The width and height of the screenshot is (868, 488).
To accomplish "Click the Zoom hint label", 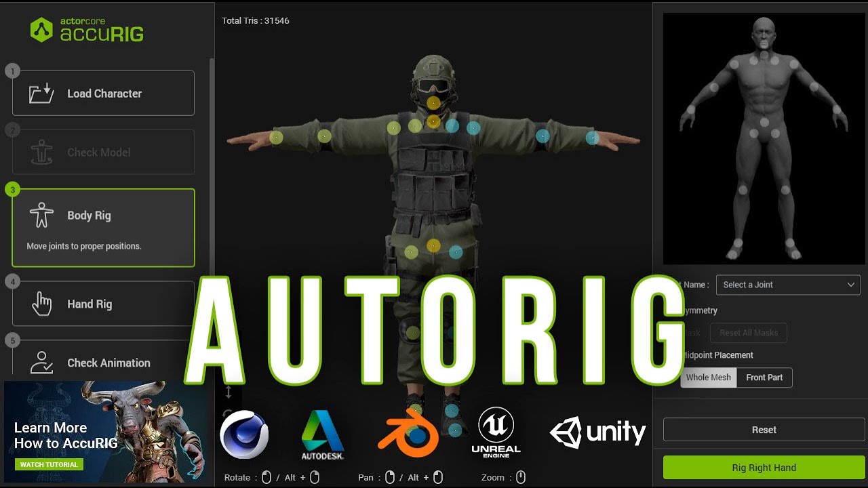I will 493,478.
